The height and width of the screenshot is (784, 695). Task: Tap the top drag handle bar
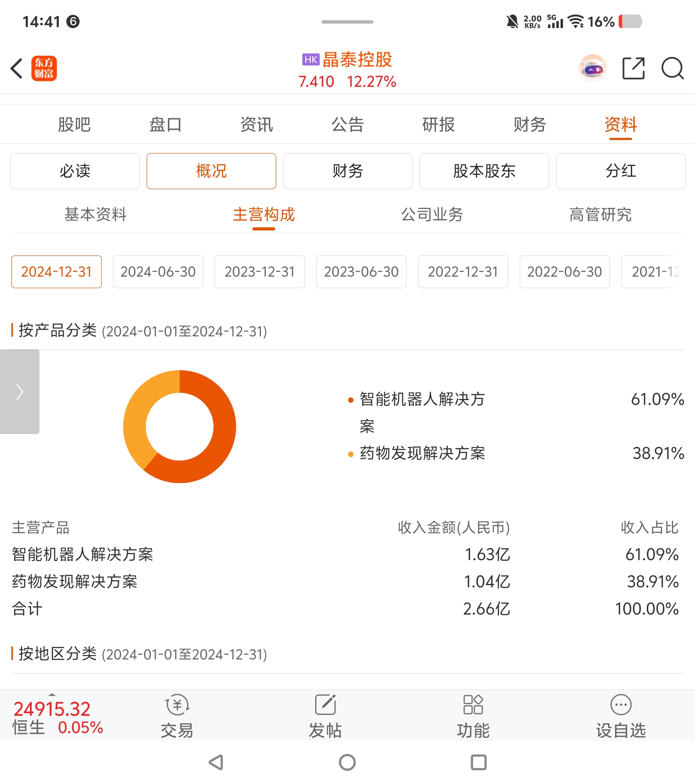point(347,22)
